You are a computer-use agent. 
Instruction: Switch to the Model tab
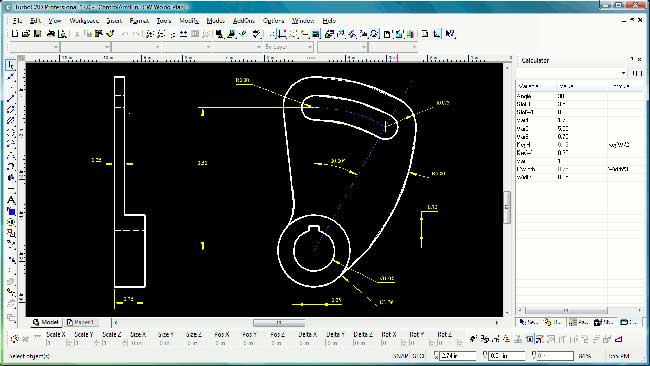pyautogui.click(x=46, y=322)
